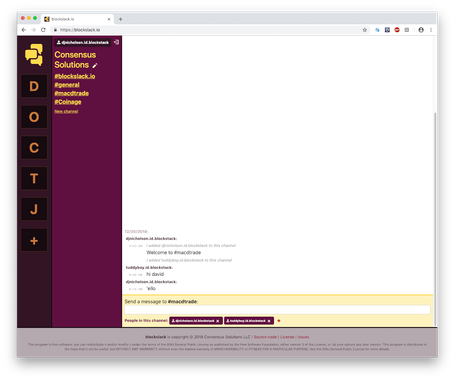Open the djnicholson.id.blockstack user badge
Viewport: 455px width, 380px height.
coord(83,42)
